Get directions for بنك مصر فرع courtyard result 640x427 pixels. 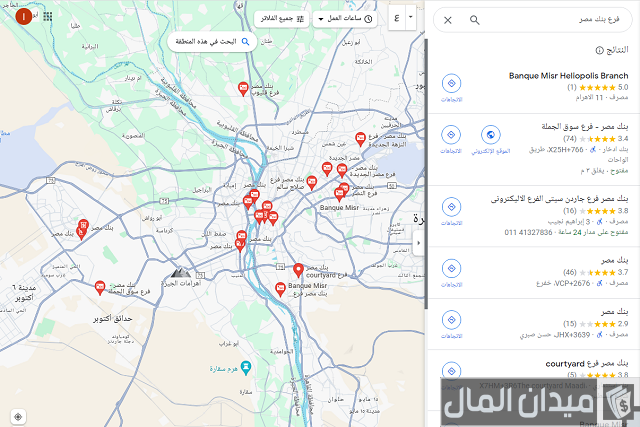(x=451, y=371)
